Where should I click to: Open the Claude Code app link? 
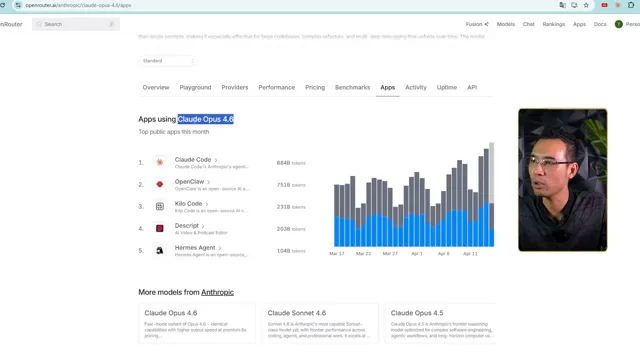click(193, 160)
